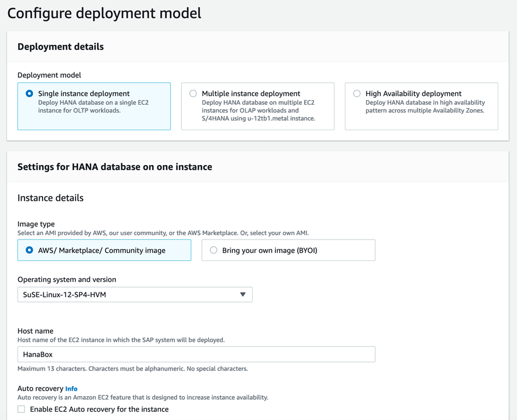Enable the EC2 Auto recovery checkbox

pos(22,409)
